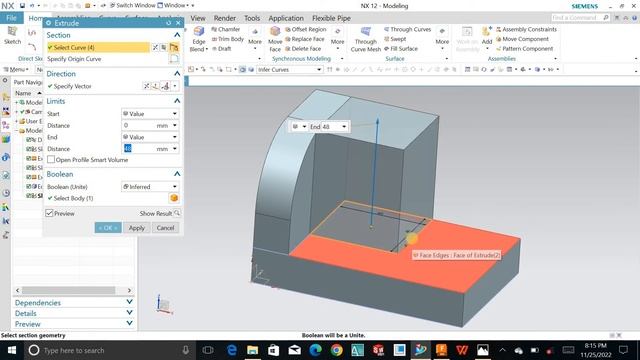640x360 pixels.
Task: Toggle Open Profile Smart Volume checkbox
Action: point(51,160)
